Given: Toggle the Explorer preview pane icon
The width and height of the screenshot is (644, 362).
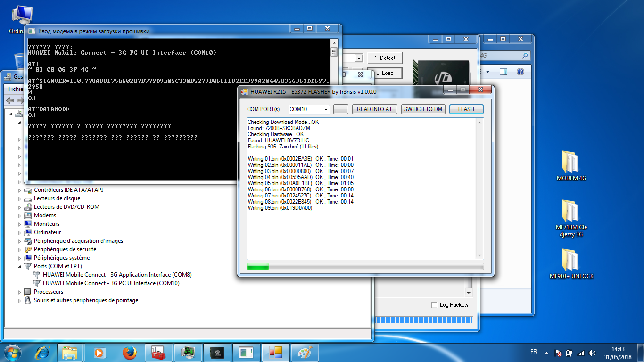Looking at the screenshot, I should pos(504,72).
